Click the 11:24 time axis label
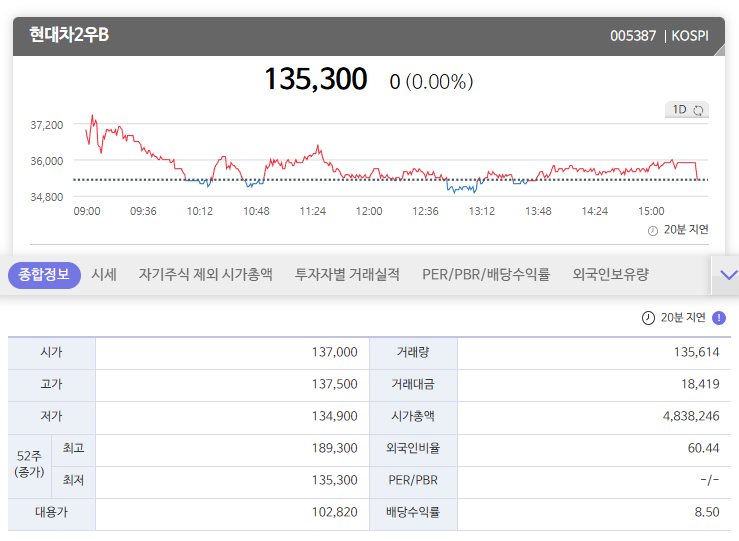The height and width of the screenshot is (541, 739). point(313,211)
